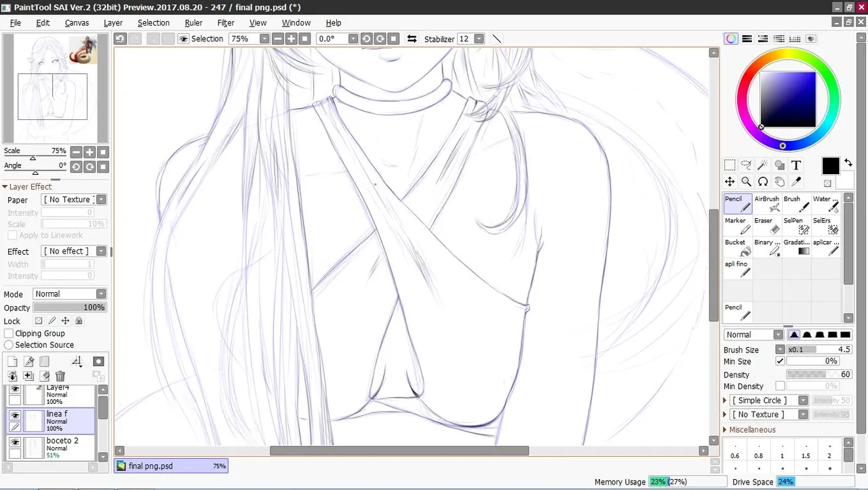Open the Stabilizer value dropdown
The image size is (868, 490).
479,39
